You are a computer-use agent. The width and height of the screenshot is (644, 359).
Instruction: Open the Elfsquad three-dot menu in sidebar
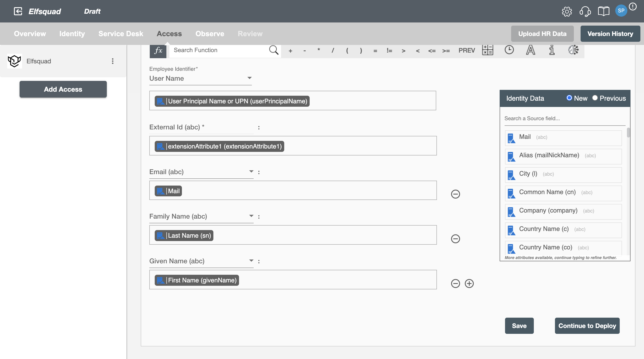pyautogui.click(x=113, y=61)
